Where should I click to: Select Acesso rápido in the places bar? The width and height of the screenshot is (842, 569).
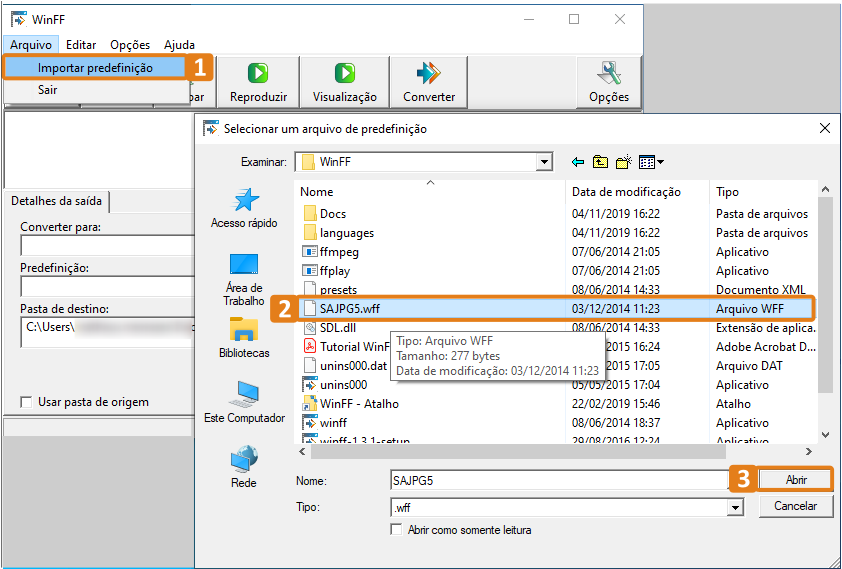(244, 208)
